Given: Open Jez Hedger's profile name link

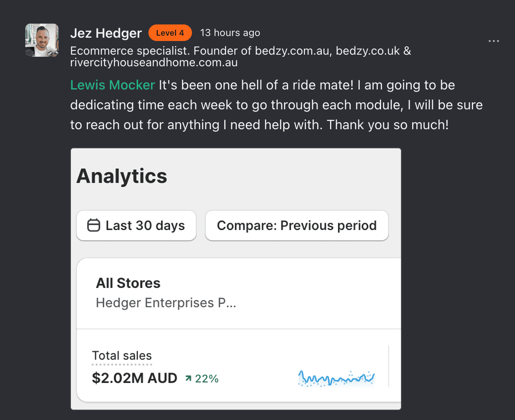Looking at the screenshot, I should click(106, 33).
